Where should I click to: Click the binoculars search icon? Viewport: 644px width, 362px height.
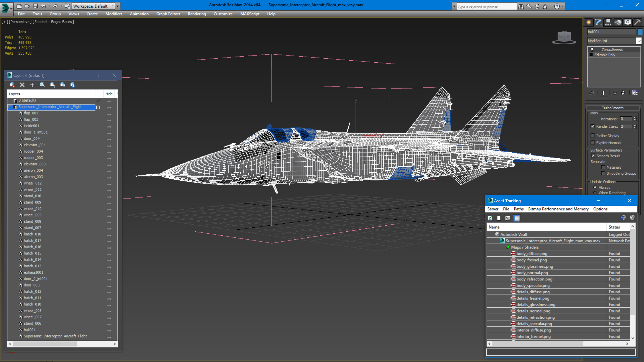521,6
